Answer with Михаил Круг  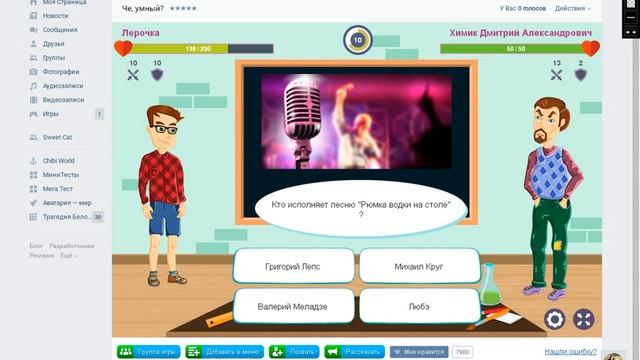(x=419, y=266)
